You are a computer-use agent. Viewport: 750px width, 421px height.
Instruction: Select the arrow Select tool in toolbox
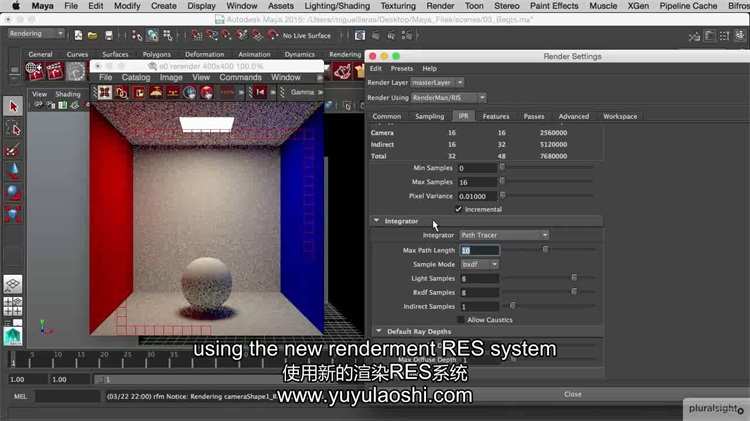coord(13,106)
